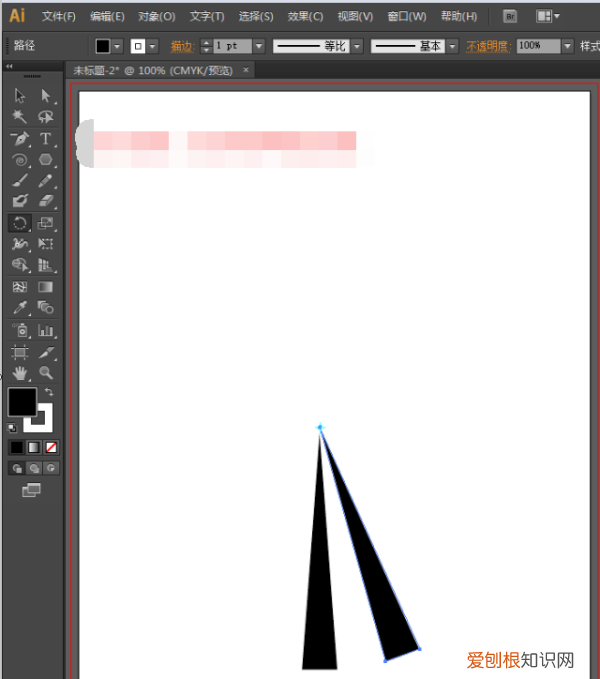Click the 不透明度 opacity link
This screenshot has width=600, height=679.
coord(489,46)
